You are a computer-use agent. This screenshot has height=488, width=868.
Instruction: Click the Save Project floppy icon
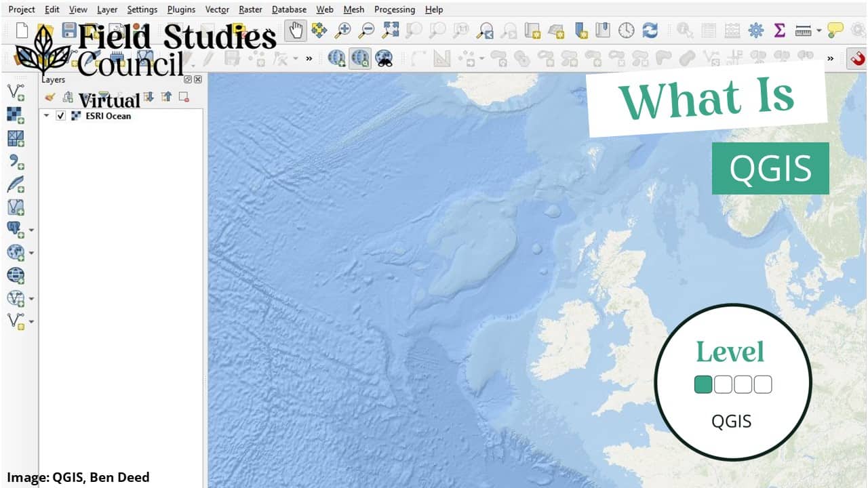[x=68, y=30]
